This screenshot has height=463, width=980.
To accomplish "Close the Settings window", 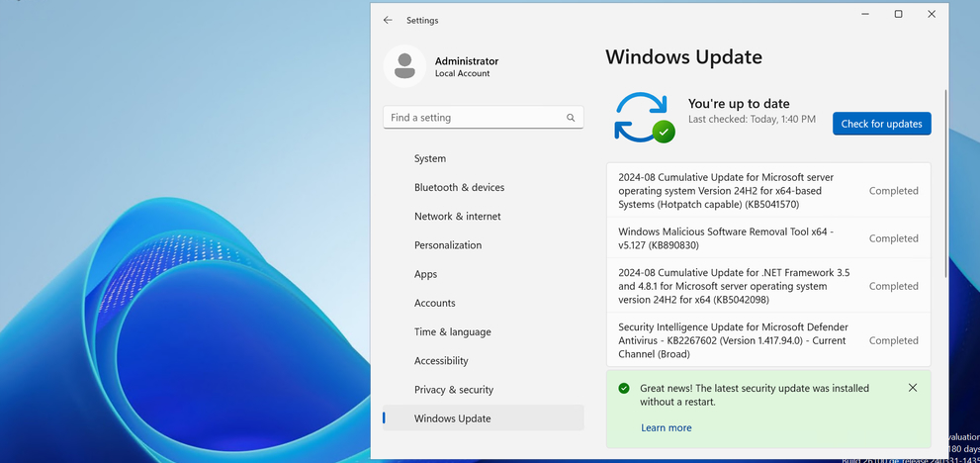I will pos(932,14).
